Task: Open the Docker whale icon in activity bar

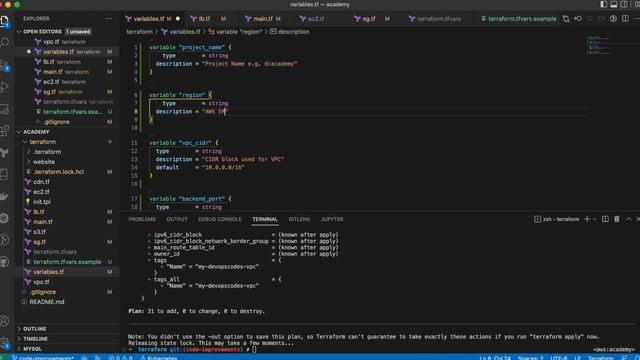Action: point(5,197)
